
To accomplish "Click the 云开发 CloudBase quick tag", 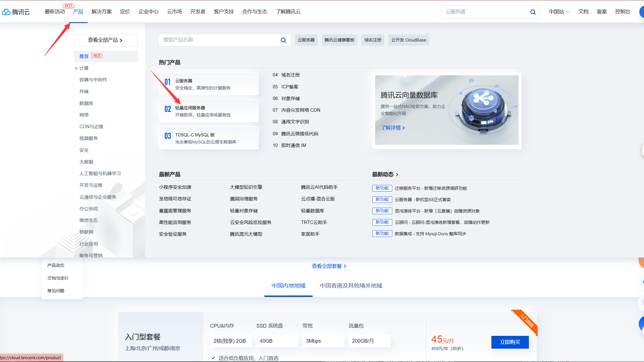I will point(409,40).
